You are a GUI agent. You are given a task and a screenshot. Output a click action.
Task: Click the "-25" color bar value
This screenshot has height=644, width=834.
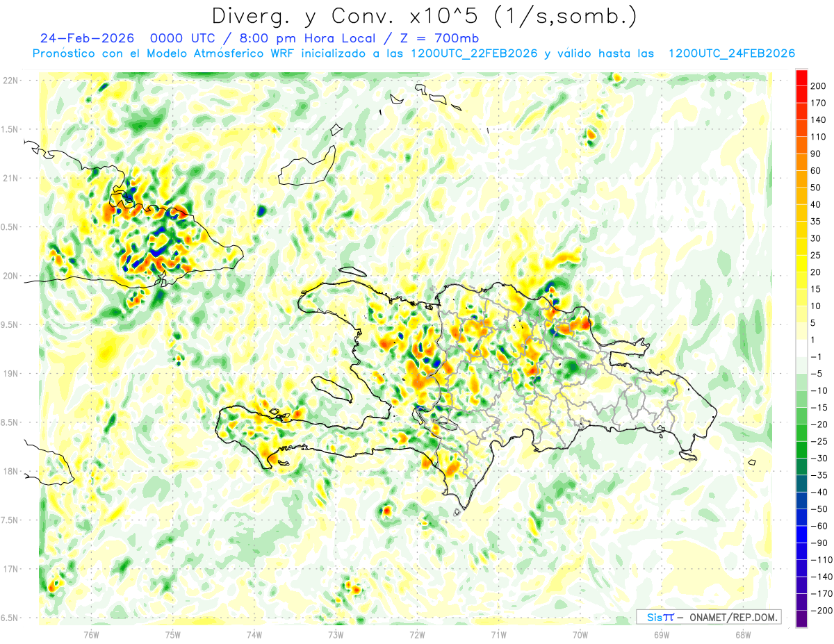pos(819,441)
